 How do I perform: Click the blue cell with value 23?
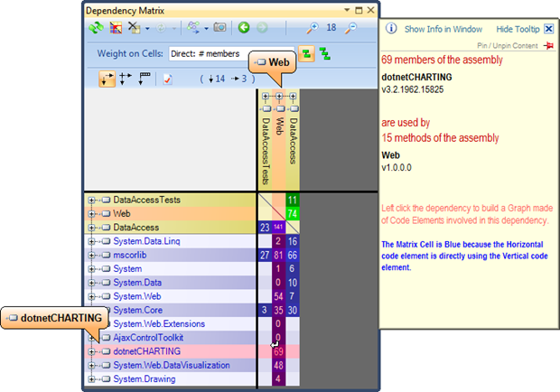265,227
